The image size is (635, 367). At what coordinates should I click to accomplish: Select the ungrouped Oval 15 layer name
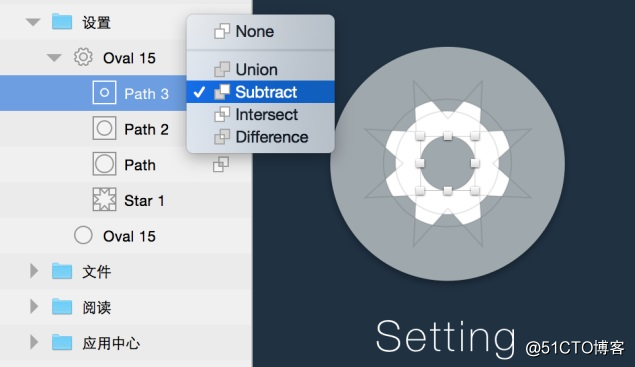point(129,236)
